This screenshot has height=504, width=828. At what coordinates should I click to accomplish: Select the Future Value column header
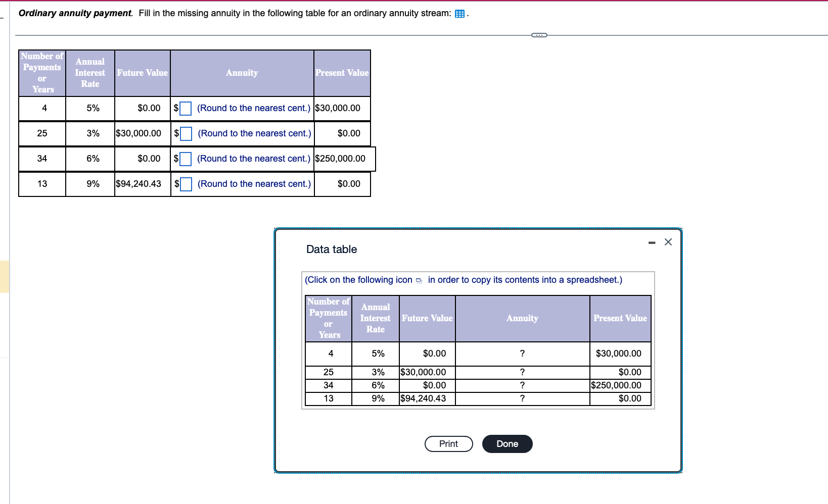pyautogui.click(x=142, y=73)
